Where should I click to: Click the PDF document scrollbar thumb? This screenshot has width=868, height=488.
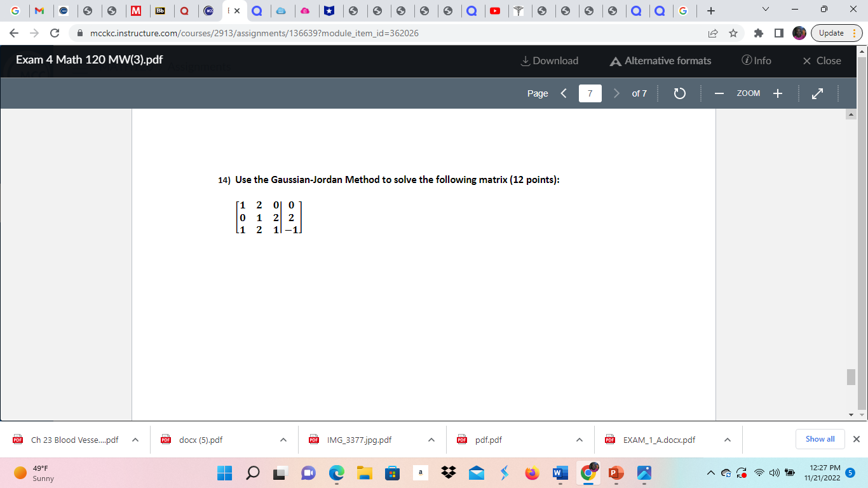pos(851,376)
